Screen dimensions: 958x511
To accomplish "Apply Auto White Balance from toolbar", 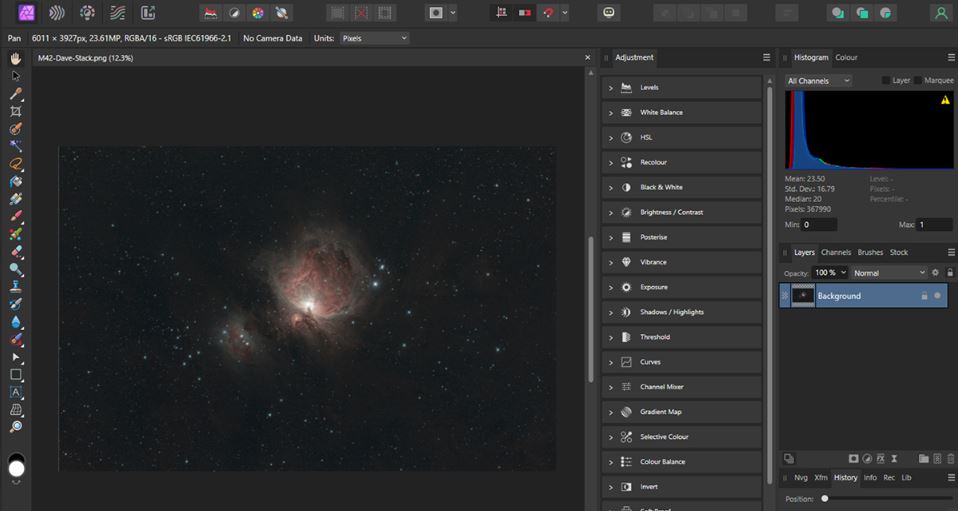I will (281, 13).
